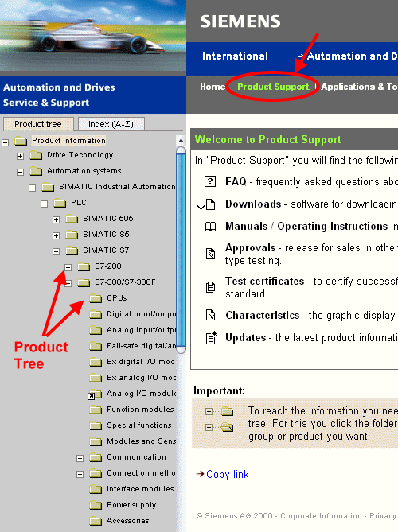Open the Product Support navigation item
This screenshot has height=532, width=398.
pyautogui.click(x=273, y=87)
